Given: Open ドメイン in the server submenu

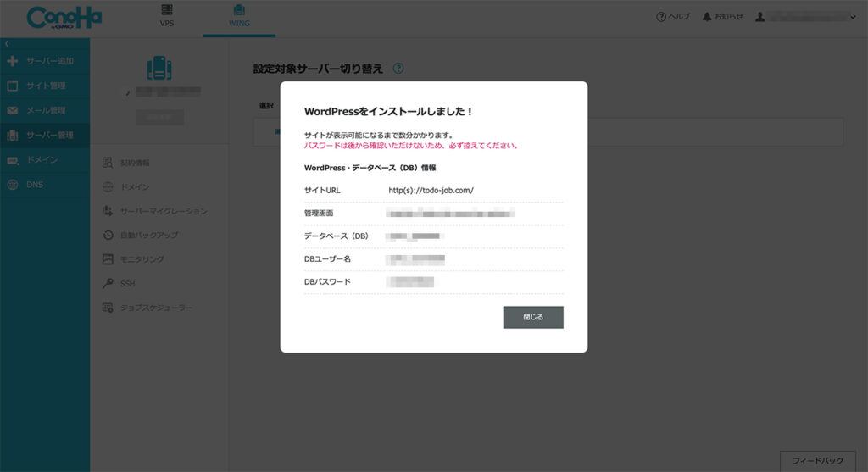Looking at the screenshot, I should 135,187.
